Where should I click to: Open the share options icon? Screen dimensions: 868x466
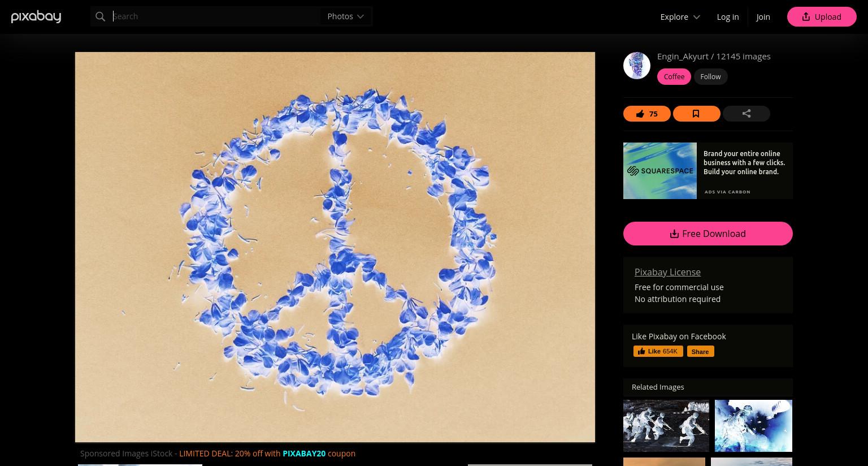pos(747,114)
